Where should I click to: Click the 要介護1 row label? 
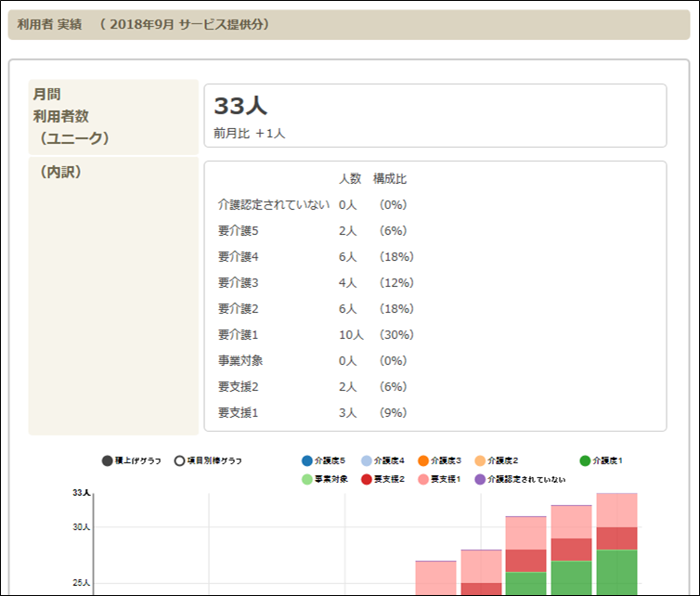tap(239, 334)
